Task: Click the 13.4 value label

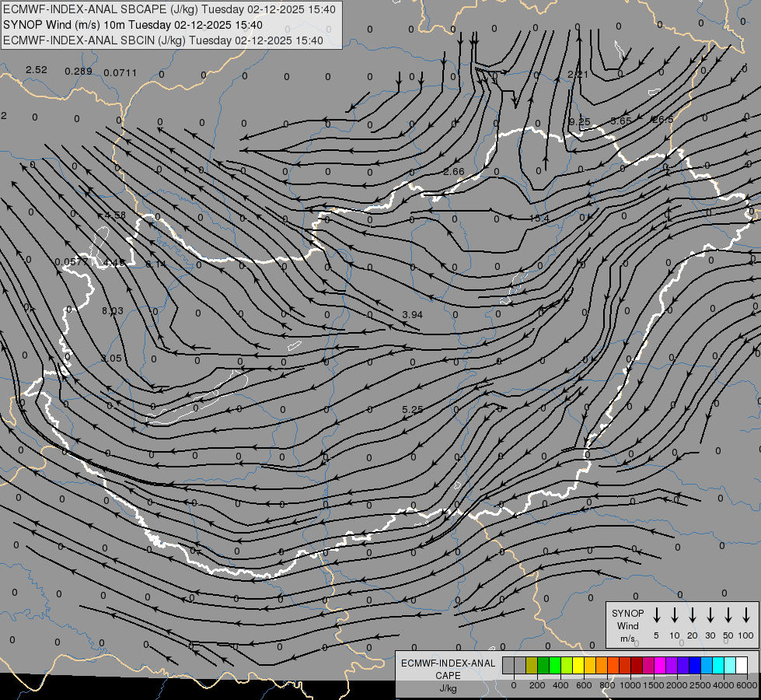Action: [x=539, y=219]
